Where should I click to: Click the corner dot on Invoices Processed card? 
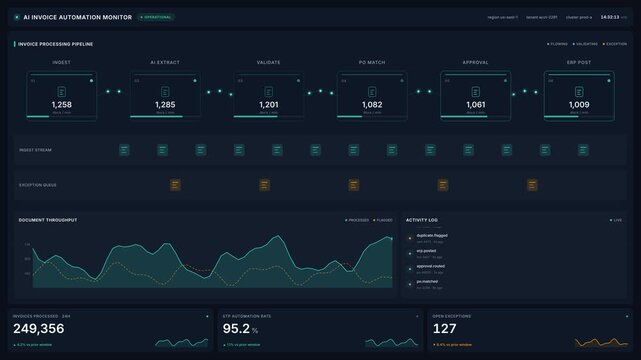207,316
